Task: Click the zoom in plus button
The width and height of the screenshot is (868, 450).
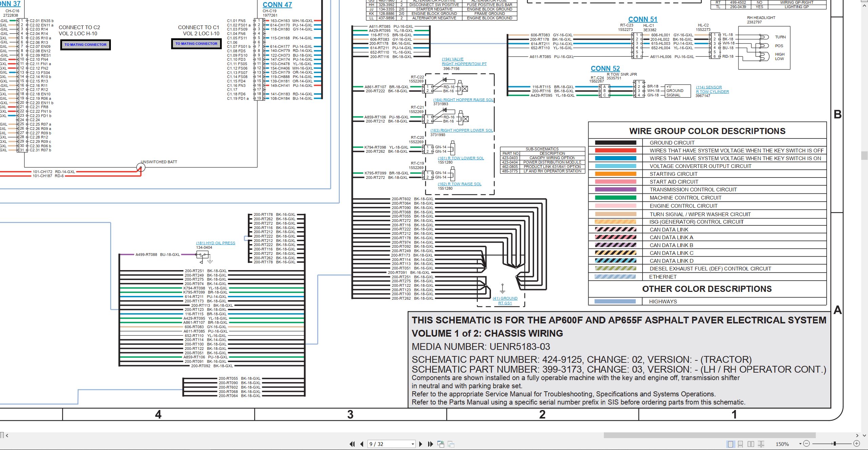Action: [857, 444]
